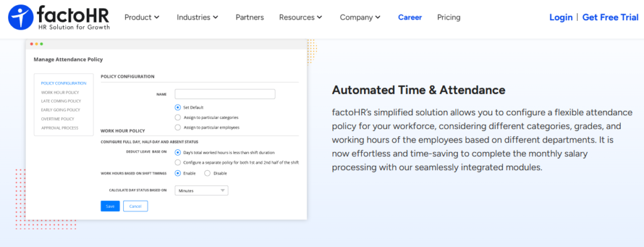Visit the Career page
This screenshot has width=644, height=247.
[x=410, y=17]
